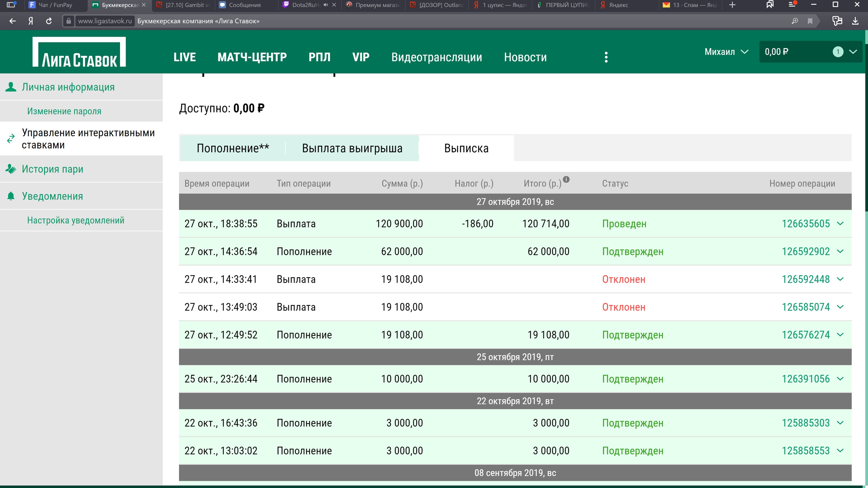This screenshot has height=488, width=868.
Task: Open the downloads icon in browser toolbar
Action: pyautogui.click(x=855, y=21)
